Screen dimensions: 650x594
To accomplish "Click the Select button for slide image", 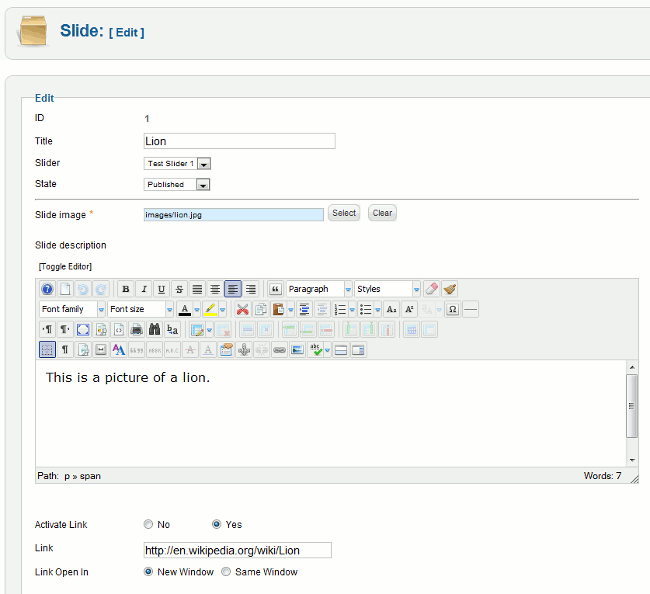I will tap(344, 213).
